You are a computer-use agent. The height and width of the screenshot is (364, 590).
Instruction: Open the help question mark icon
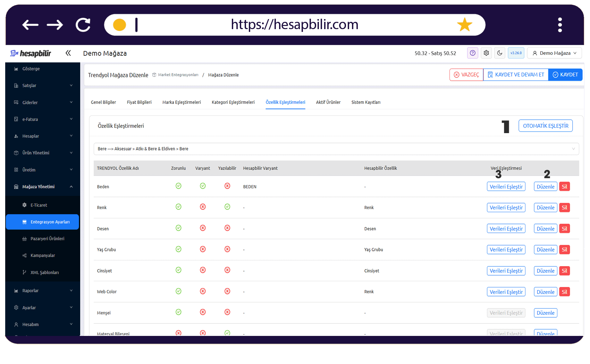pyautogui.click(x=472, y=53)
